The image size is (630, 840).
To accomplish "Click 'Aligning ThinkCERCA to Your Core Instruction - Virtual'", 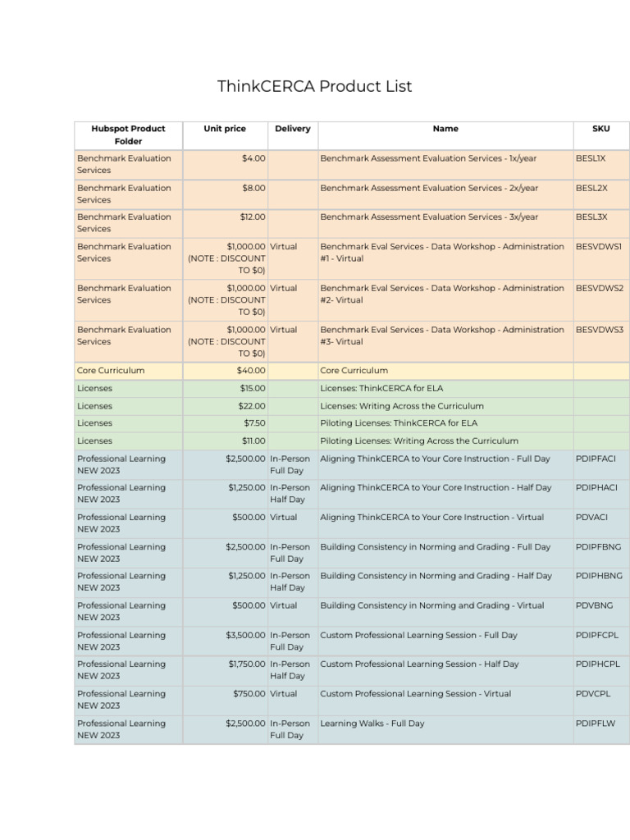I will tap(431, 518).
